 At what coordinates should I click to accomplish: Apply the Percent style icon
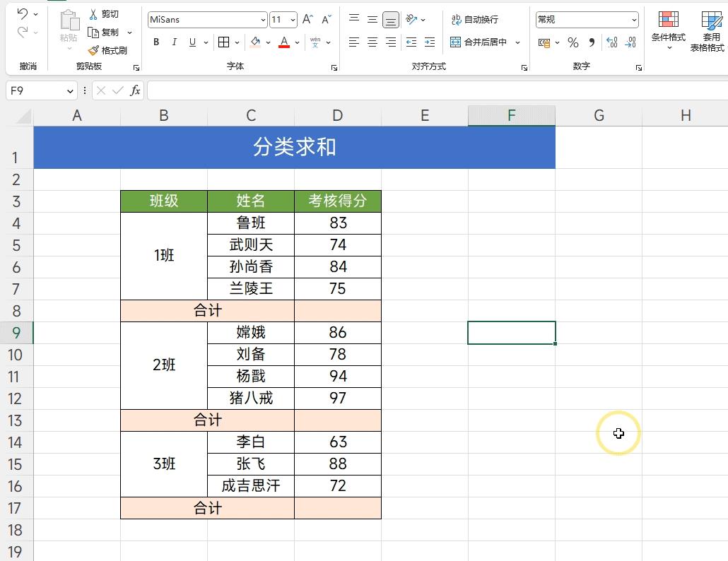coord(575,42)
